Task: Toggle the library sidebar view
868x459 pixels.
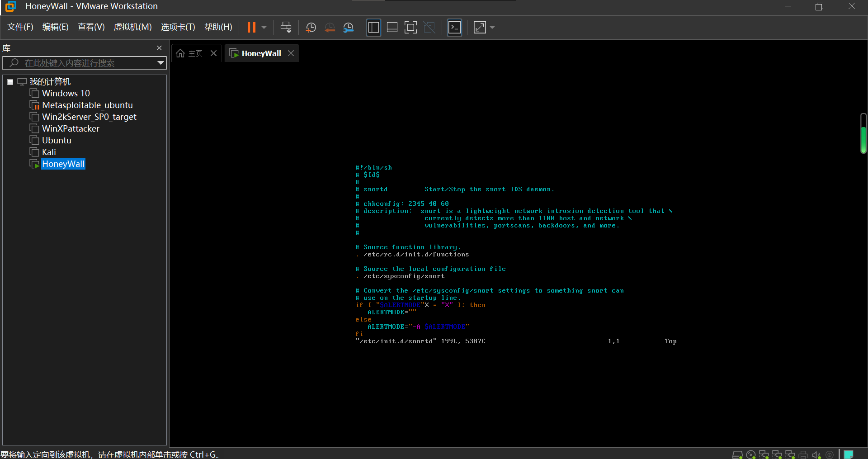Action: 373,28
